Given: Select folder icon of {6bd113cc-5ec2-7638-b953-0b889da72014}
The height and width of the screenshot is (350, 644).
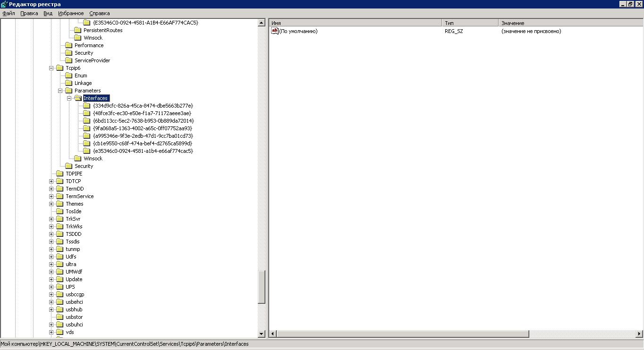Looking at the screenshot, I should click(x=86, y=121).
